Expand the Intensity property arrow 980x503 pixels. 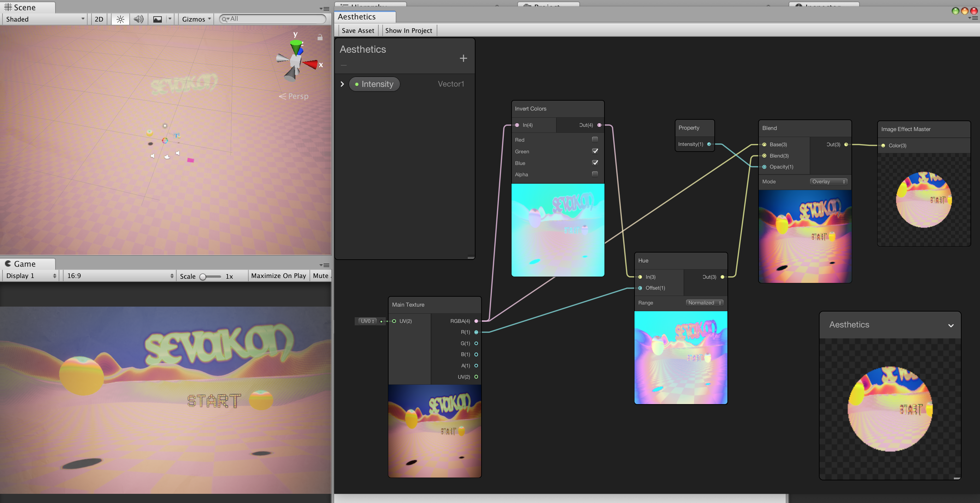click(342, 84)
